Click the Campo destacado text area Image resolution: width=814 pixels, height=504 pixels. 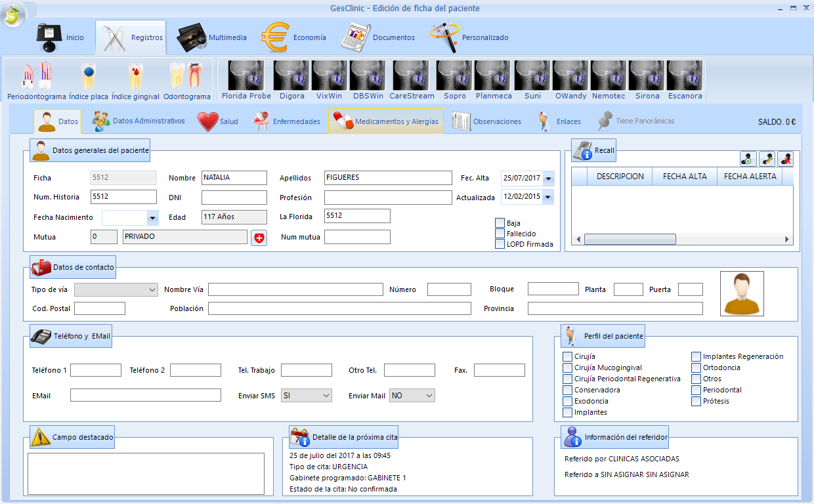146,474
